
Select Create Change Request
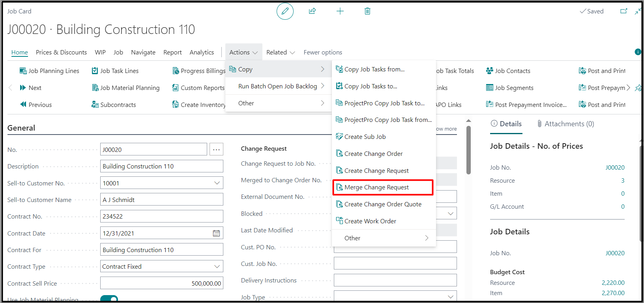point(384,170)
